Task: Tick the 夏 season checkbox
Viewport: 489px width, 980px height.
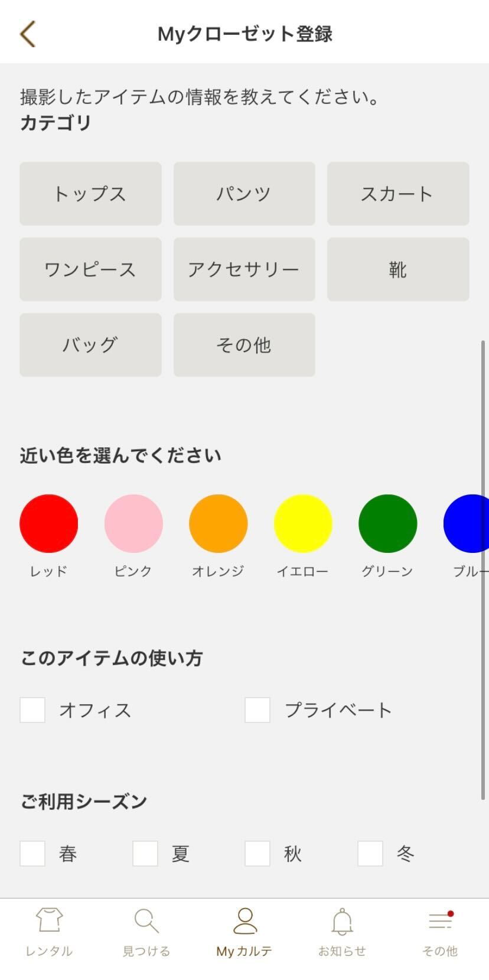Action: pyautogui.click(x=145, y=853)
